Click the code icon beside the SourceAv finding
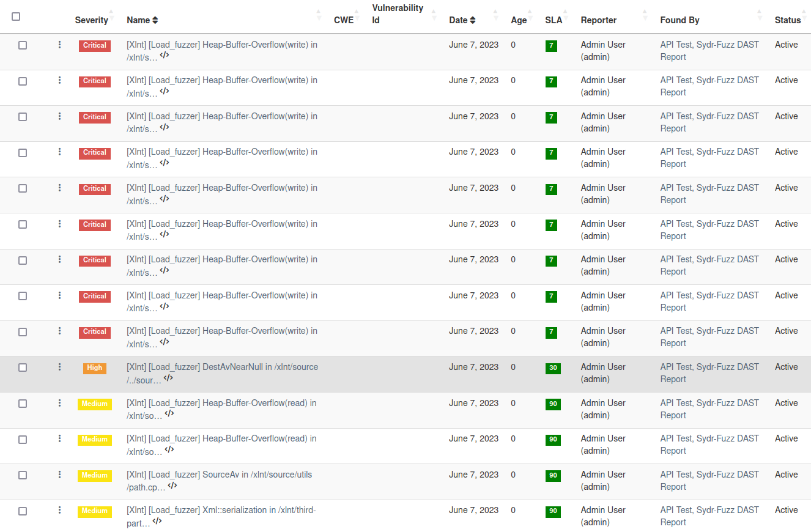Viewport: 811px width, 532px height. point(172,486)
